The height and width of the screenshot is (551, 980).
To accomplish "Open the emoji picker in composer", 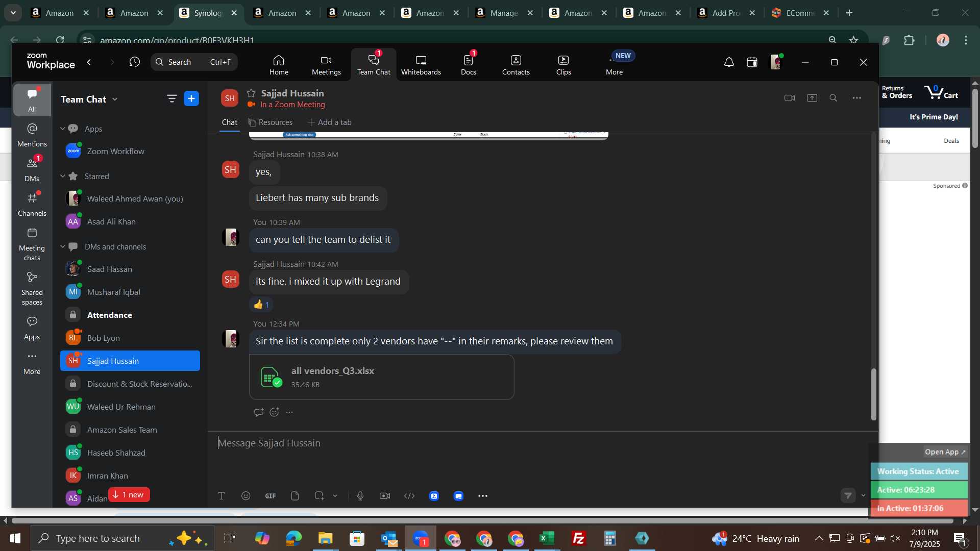I will (246, 496).
